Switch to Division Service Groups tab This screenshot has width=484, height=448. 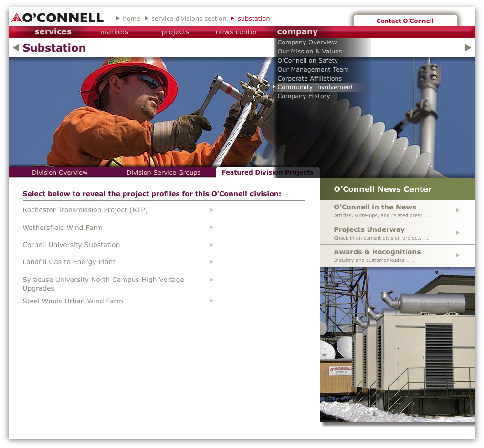[x=164, y=173]
